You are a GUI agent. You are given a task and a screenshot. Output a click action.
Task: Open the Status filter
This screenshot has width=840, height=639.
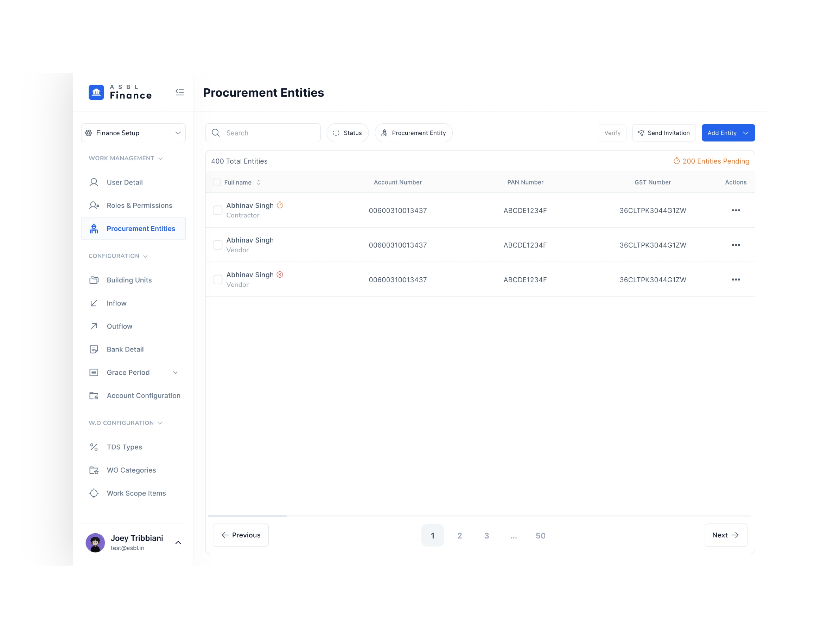[347, 133]
